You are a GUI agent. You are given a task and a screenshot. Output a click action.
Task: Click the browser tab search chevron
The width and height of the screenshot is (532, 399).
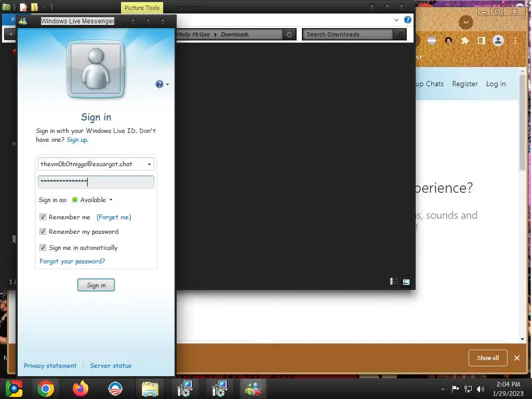466,22
